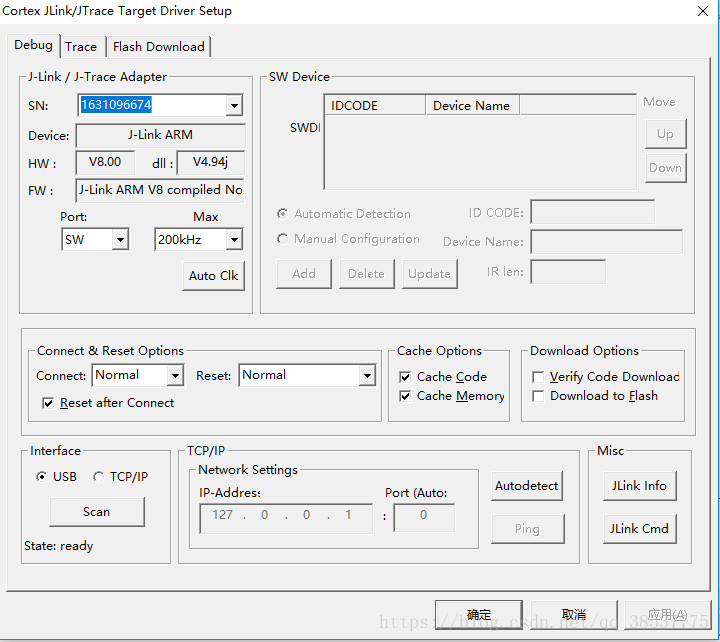
Task: Open the Flash Download tab
Action: pyautogui.click(x=159, y=47)
